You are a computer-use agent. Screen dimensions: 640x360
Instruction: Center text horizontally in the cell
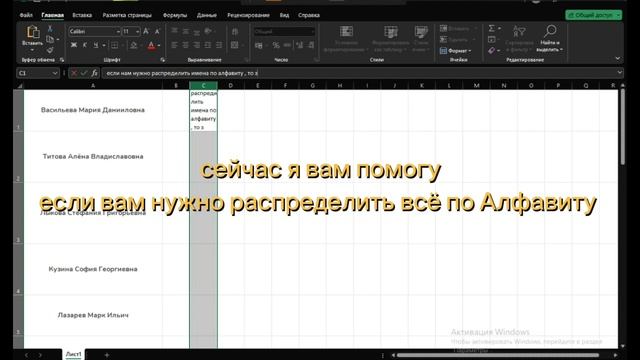pos(185,45)
